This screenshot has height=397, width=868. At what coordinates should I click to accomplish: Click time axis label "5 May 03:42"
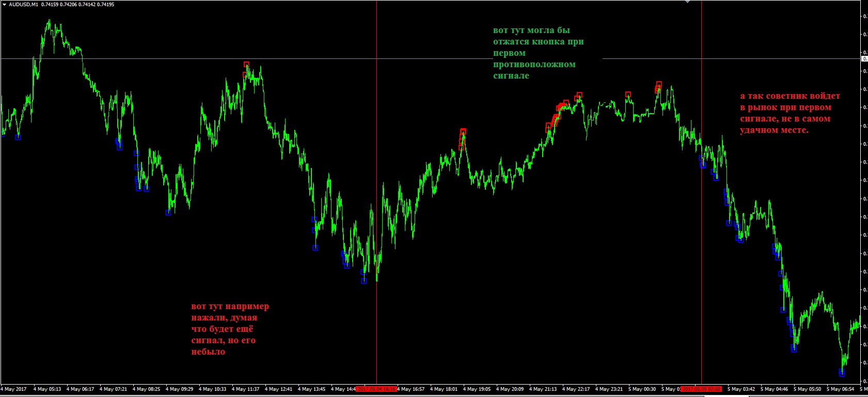pos(741,389)
